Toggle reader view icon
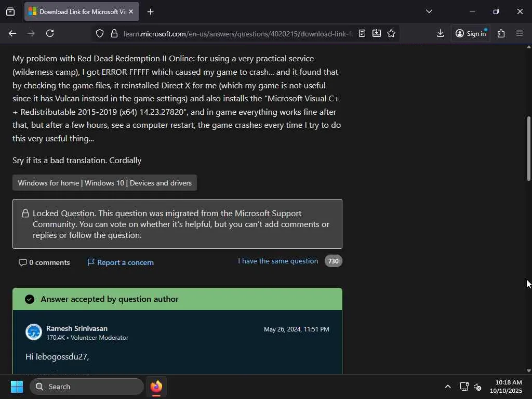The width and height of the screenshot is (532, 399). pos(362,33)
